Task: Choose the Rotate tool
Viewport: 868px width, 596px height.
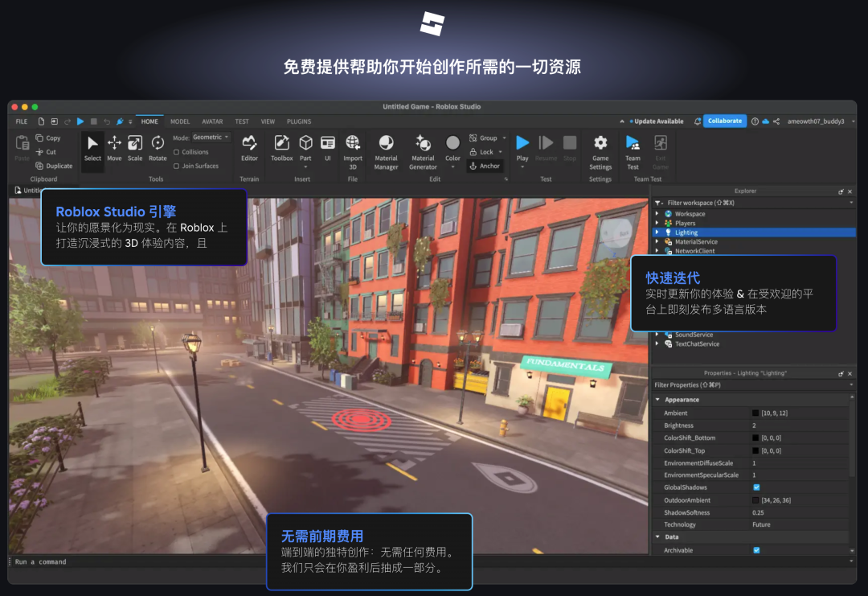Action: [x=158, y=148]
